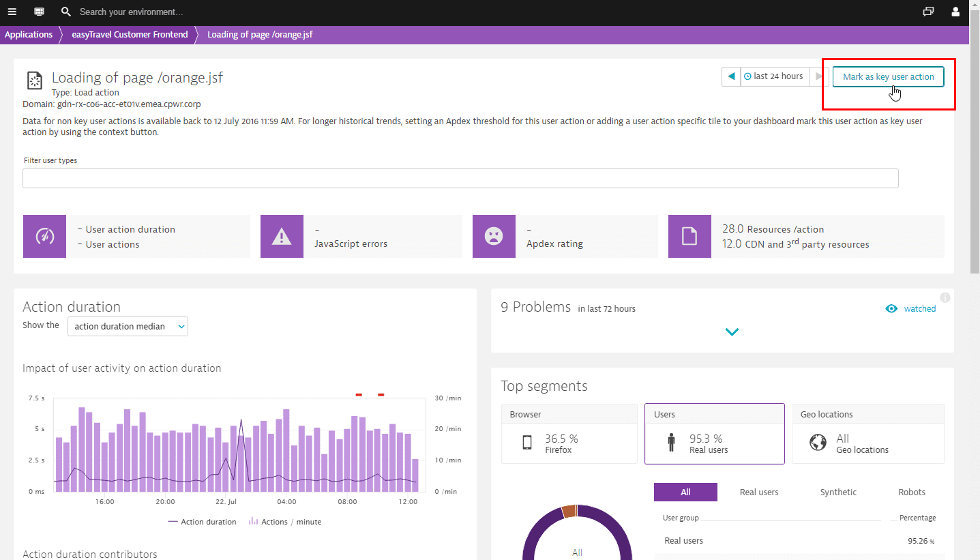Click the search magnifier icon

coord(66,12)
